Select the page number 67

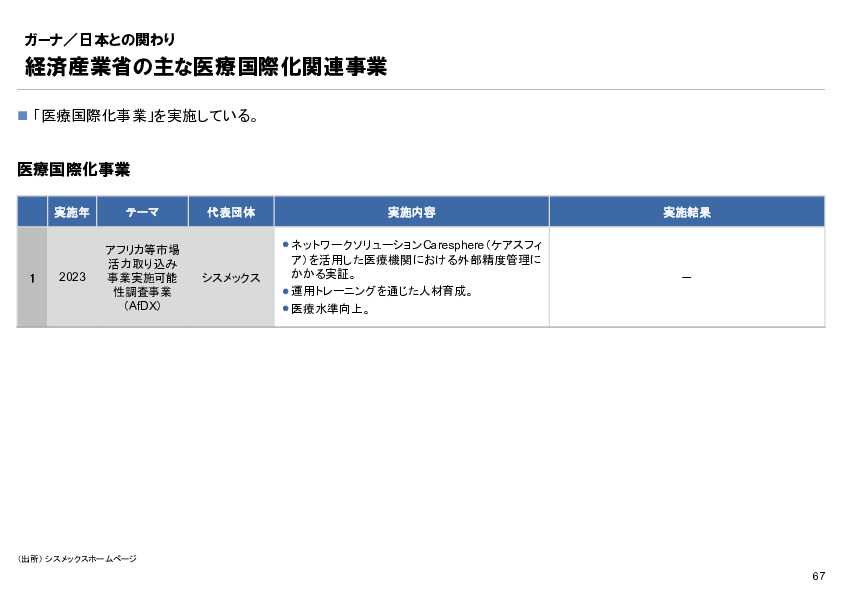pyautogui.click(x=817, y=576)
